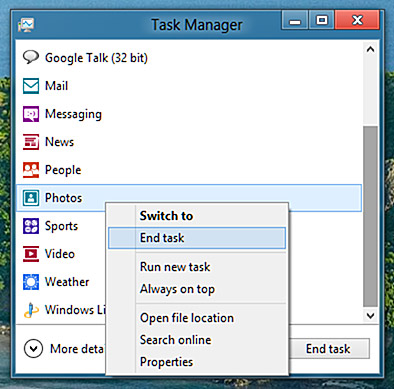Click the scrollbar up arrow
The image size is (394, 389).
[x=370, y=50]
